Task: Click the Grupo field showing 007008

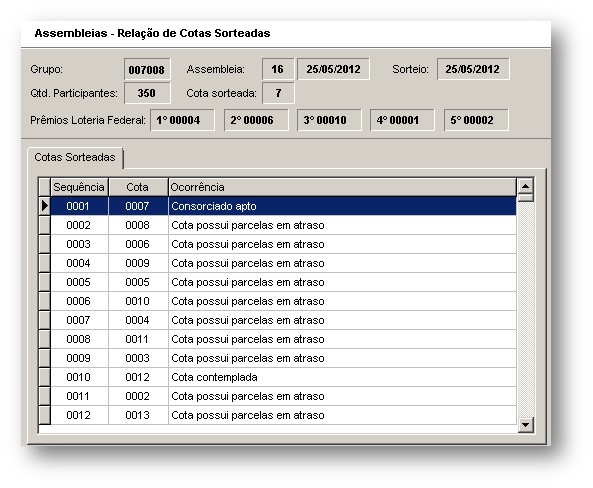Action: click(x=147, y=69)
